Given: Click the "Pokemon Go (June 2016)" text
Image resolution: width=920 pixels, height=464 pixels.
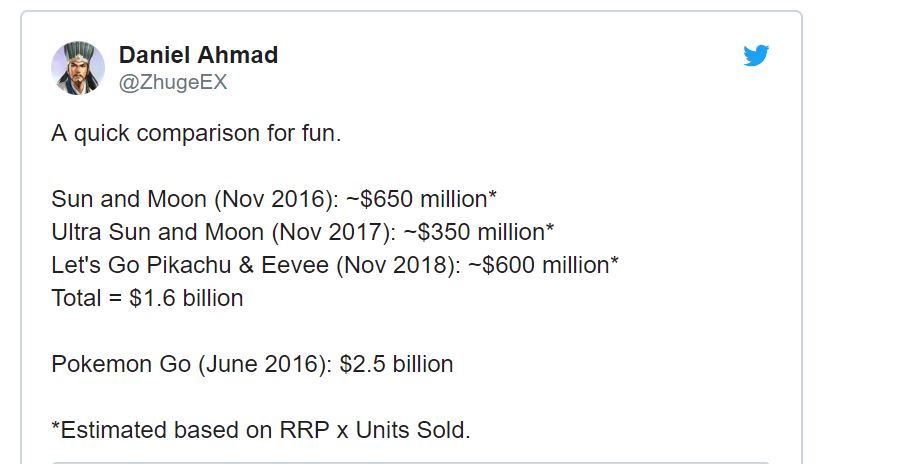Looking at the screenshot, I should (x=190, y=364).
